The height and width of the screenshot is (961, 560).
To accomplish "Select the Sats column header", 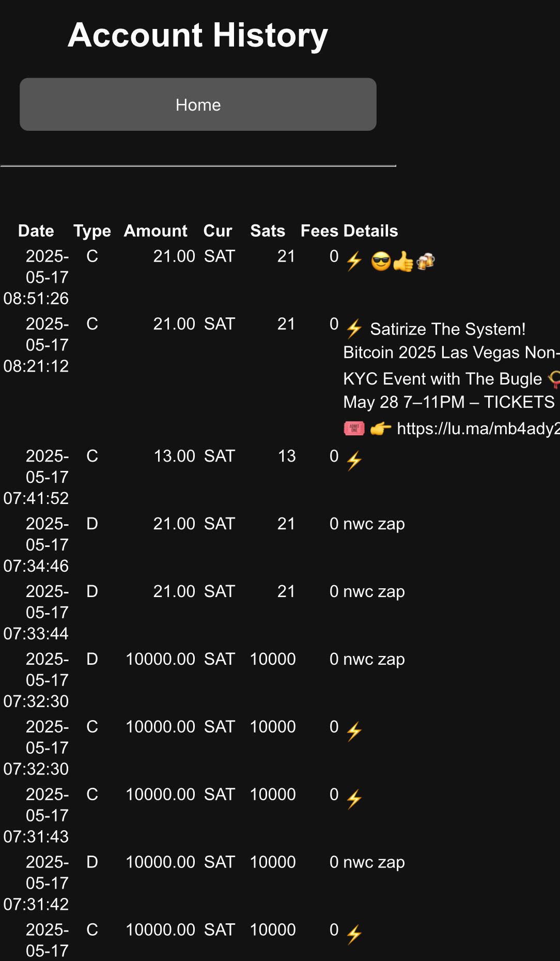I will pyautogui.click(x=268, y=231).
